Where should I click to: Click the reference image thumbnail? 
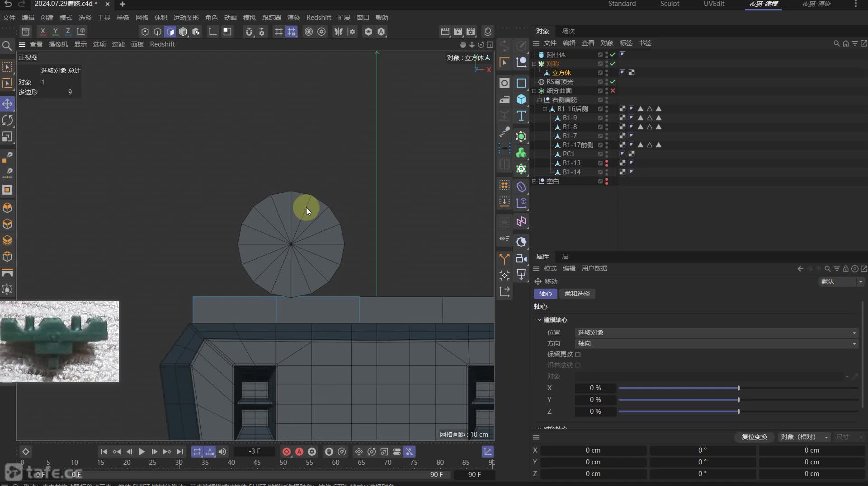pyautogui.click(x=60, y=341)
